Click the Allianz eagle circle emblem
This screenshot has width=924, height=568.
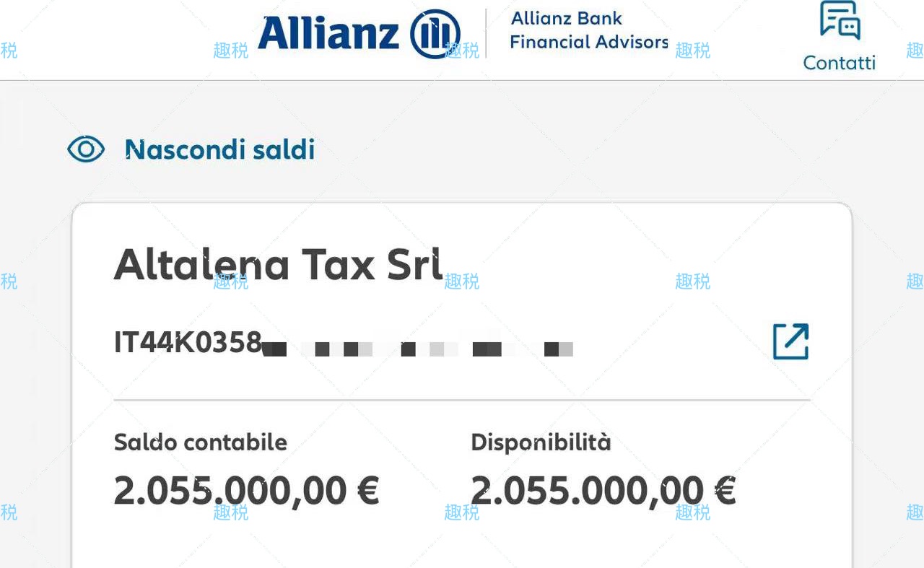tap(435, 34)
